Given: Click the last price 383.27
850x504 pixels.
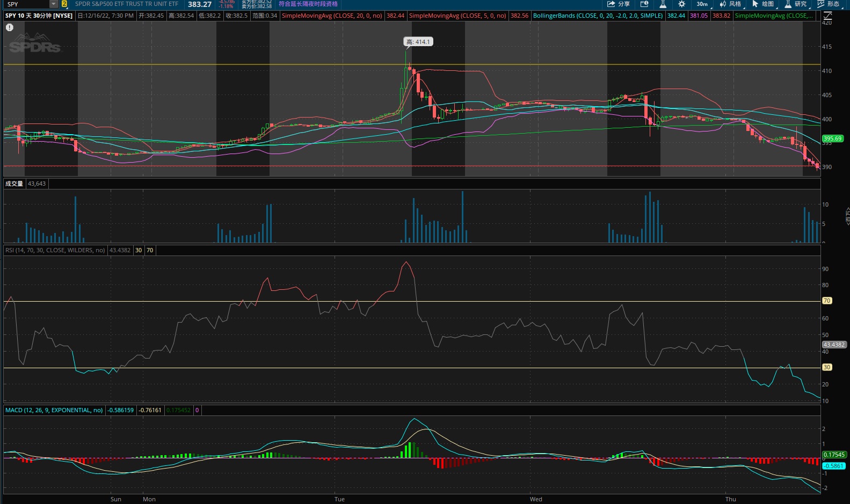Looking at the screenshot, I should tap(199, 4).
